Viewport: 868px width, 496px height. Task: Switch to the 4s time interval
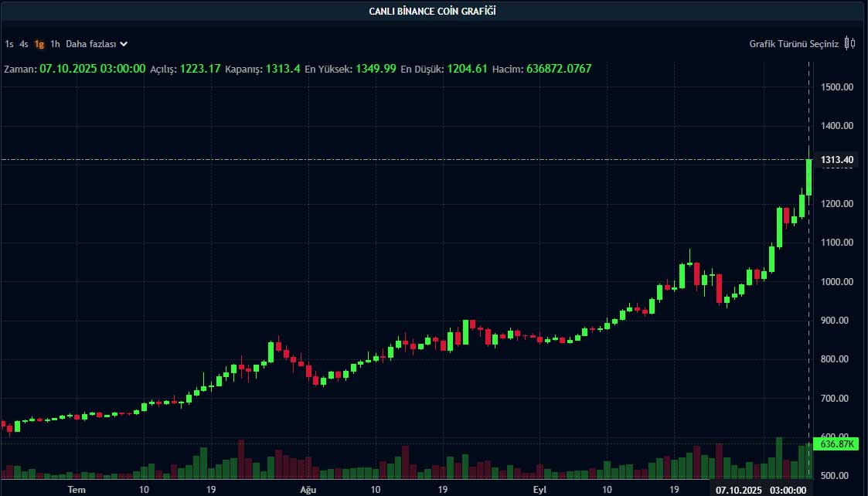[x=24, y=44]
